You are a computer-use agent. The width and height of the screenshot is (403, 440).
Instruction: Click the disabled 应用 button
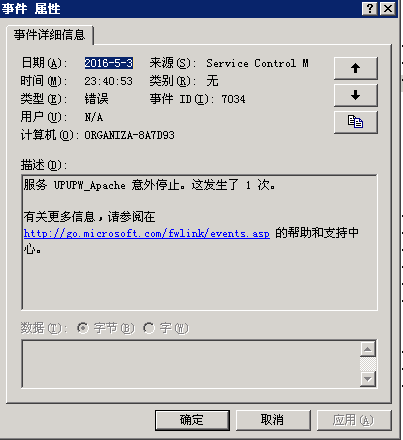[x=354, y=420]
